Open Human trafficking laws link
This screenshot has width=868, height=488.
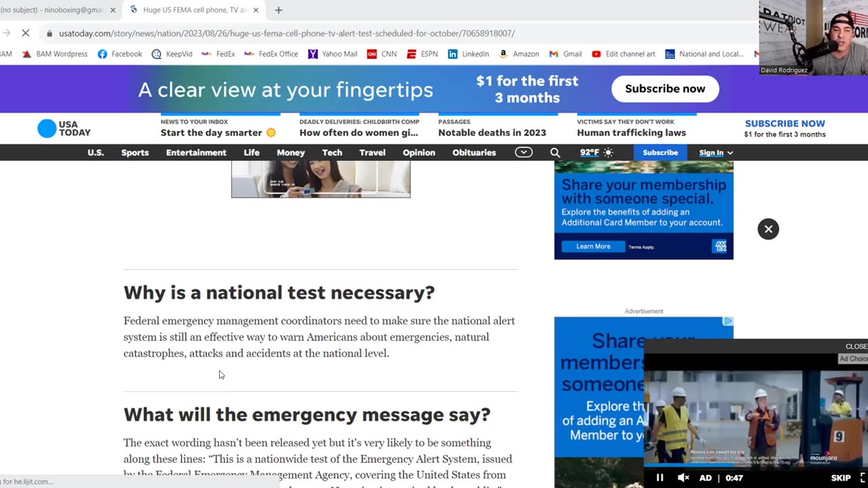(x=631, y=132)
